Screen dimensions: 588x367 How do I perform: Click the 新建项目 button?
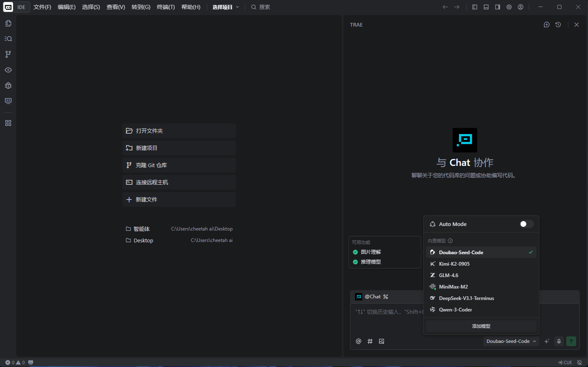click(179, 148)
